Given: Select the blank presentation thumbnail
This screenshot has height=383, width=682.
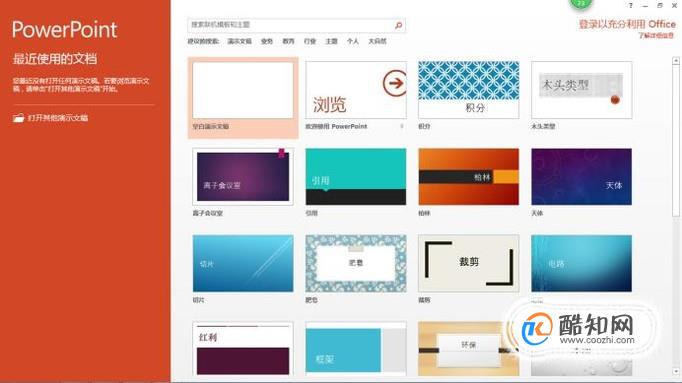Looking at the screenshot, I should (243, 90).
